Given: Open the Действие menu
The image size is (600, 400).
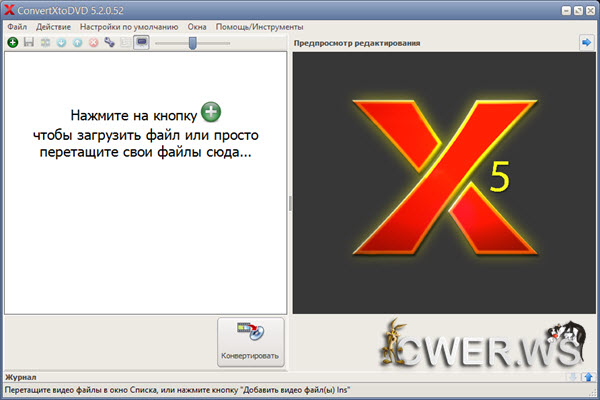Looking at the screenshot, I should 53,27.
